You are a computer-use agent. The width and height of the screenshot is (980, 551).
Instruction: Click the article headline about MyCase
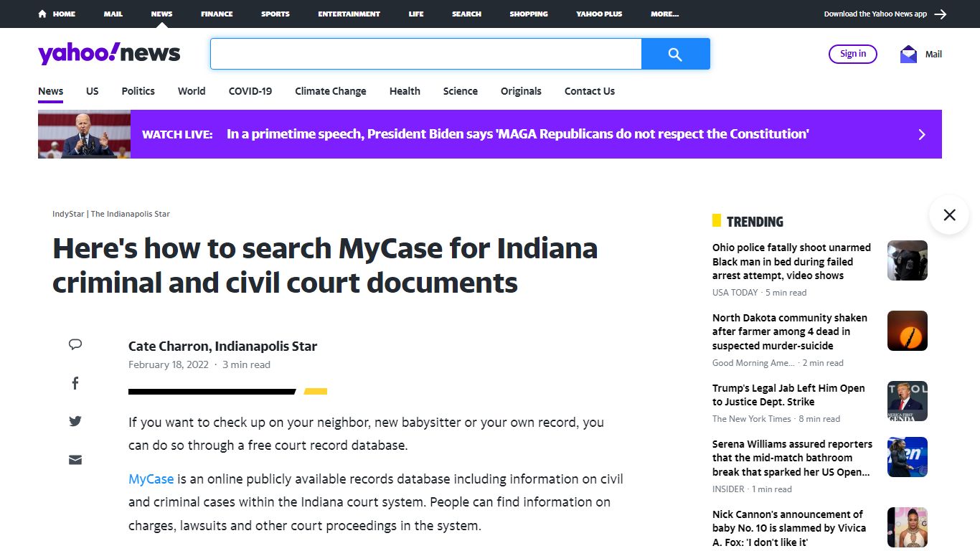coord(325,265)
